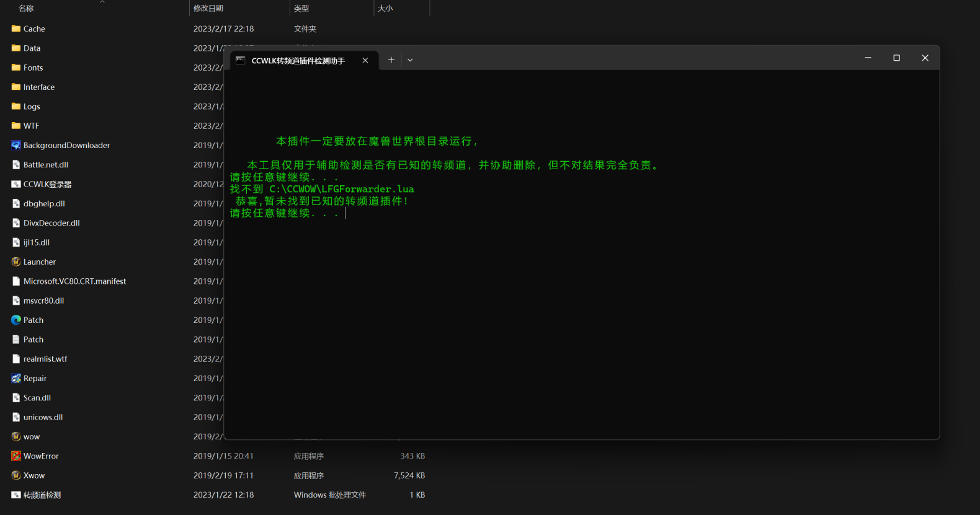Click the wow executable icon
The image size is (980, 515).
(16, 436)
